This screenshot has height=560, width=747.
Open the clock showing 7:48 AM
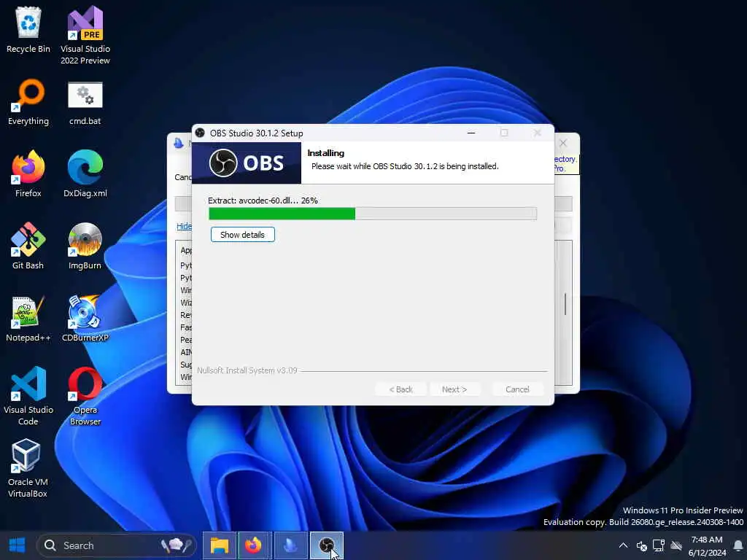[x=707, y=545]
